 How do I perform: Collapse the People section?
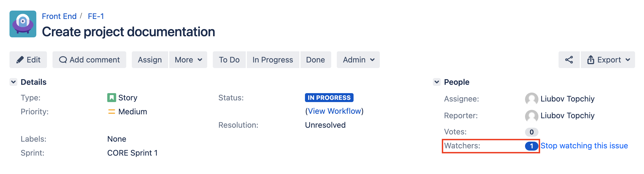[437, 82]
